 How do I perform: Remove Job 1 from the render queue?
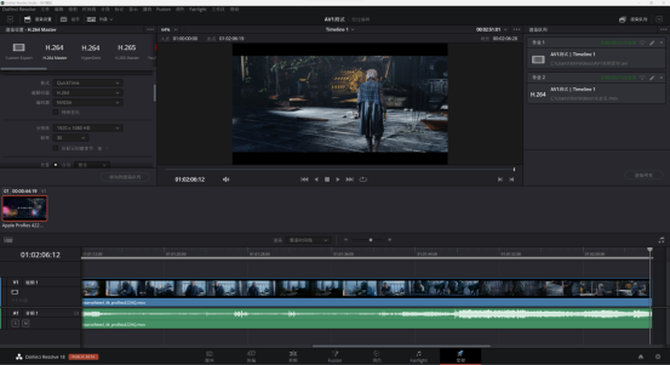(661, 43)
